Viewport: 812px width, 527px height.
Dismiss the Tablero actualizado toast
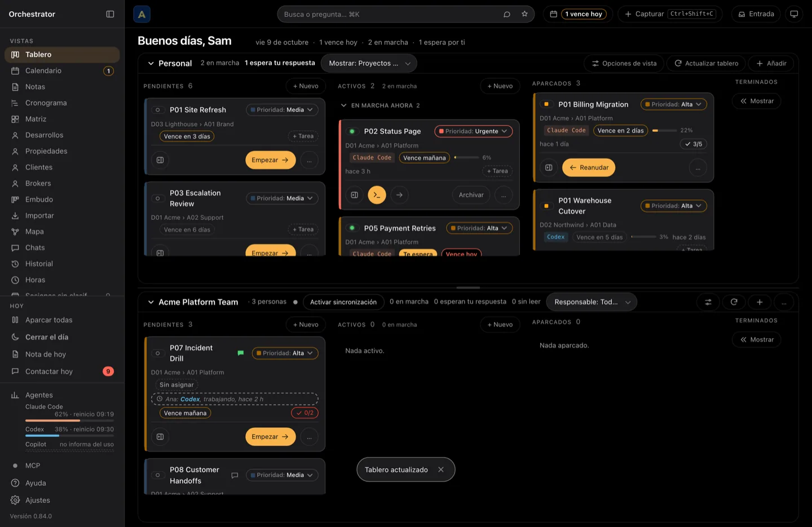441,470
